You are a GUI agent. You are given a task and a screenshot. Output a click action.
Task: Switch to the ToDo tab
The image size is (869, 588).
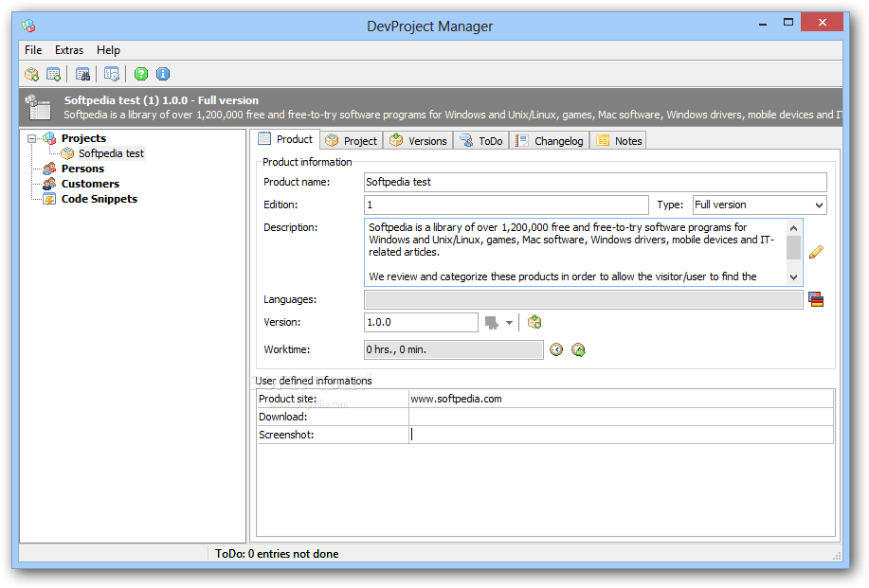(481, 141)
